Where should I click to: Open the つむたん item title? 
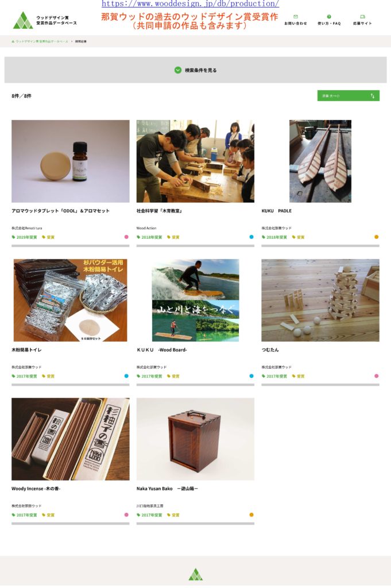click(270, 350)
